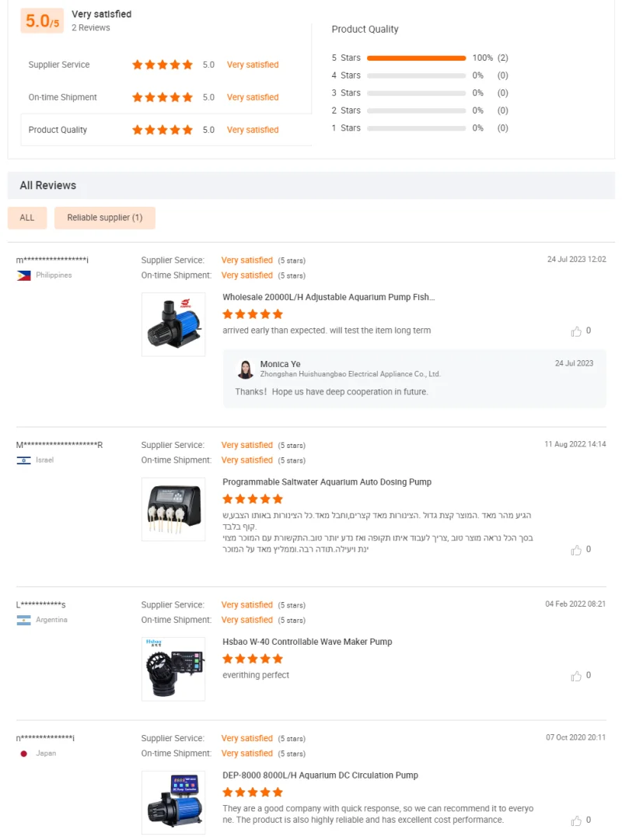
Task: Select the Supplier Service rating row
Action: pyautogui.click(x=166, y=65)
